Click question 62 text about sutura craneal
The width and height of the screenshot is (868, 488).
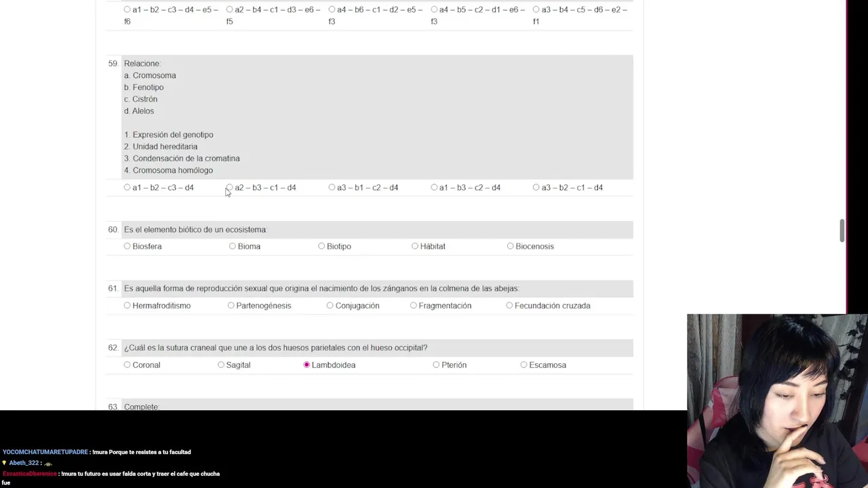(275, 348)
